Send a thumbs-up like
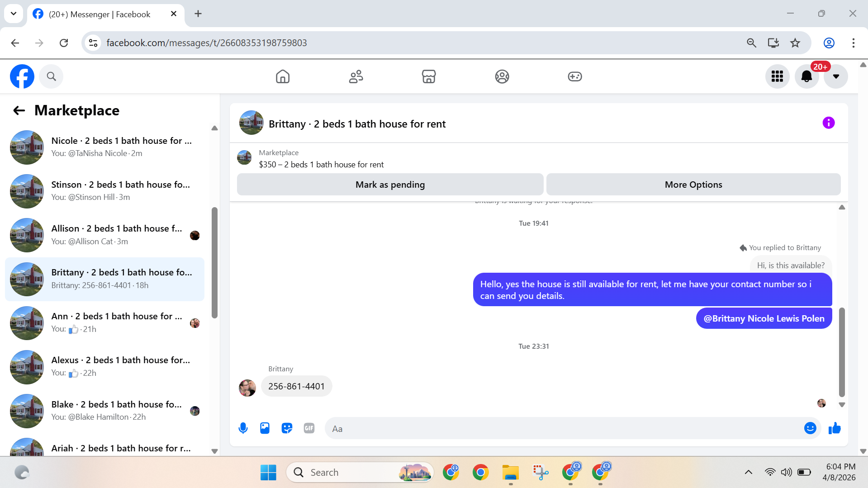The height and width of the screenshot is (488, 868). 835,428
